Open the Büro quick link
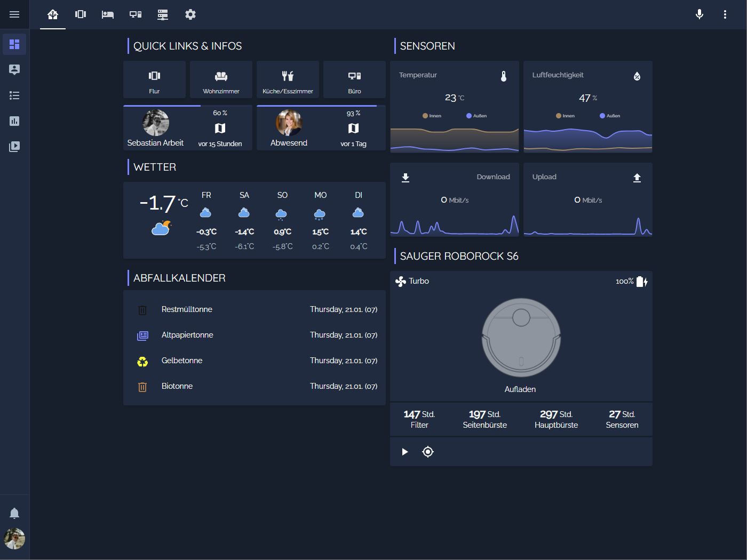The height and width of the screenshot is (560, 747). click(354, 79)
